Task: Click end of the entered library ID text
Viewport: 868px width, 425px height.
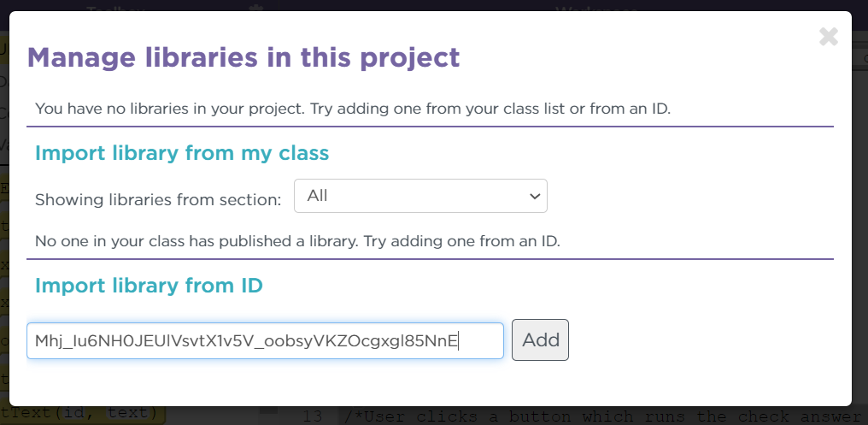Action: [x=459, y=341]
